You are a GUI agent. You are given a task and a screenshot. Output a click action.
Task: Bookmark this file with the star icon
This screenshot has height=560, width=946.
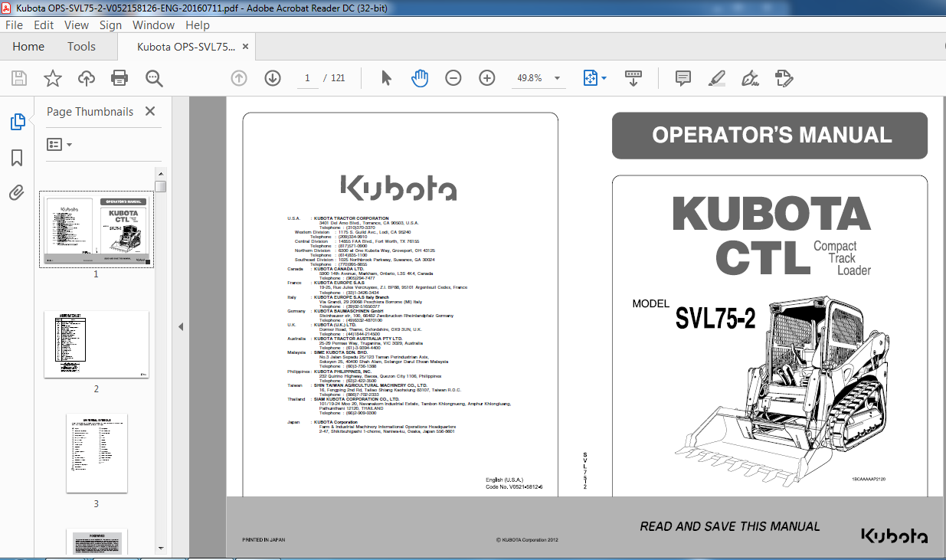[x=52, y=78]
